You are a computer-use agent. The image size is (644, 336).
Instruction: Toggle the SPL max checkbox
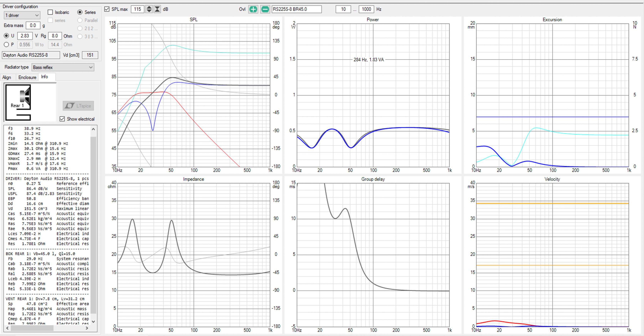click(x=107, y=9)
